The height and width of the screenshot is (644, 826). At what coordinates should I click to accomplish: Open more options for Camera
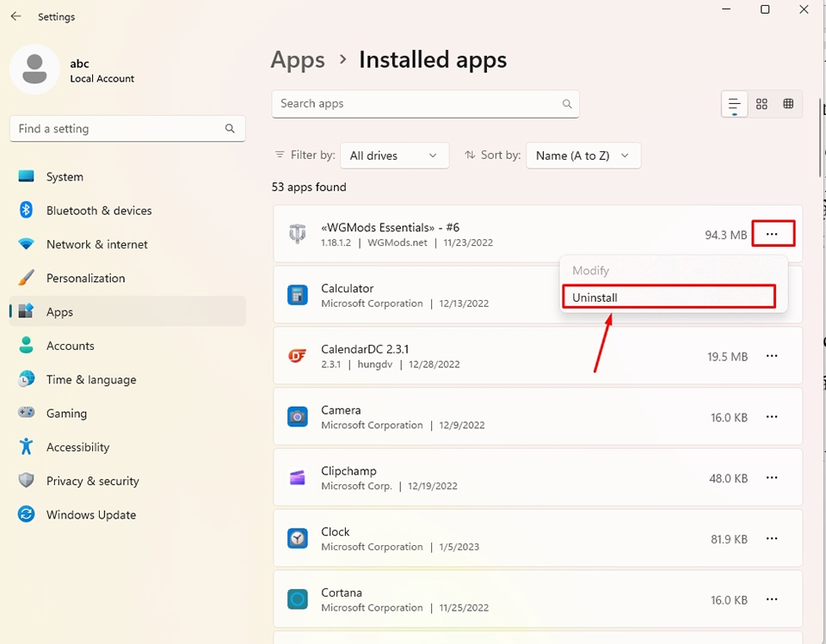click(x=773, y=417)
